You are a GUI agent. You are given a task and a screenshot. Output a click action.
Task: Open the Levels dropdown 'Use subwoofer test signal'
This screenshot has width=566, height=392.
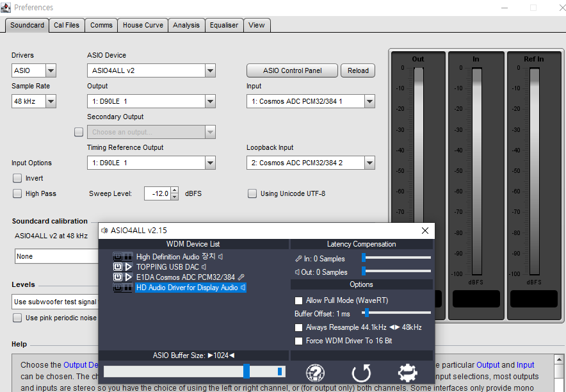(x=55, y=302)
